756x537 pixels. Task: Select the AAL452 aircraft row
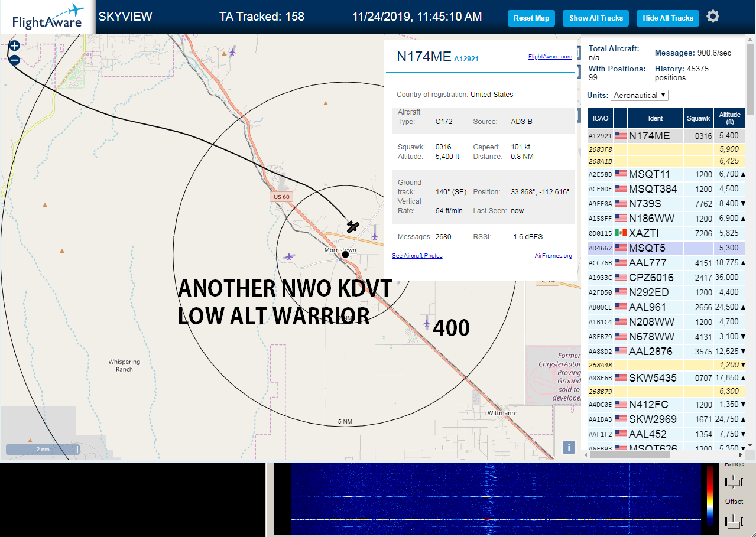(x=667, y=434)
